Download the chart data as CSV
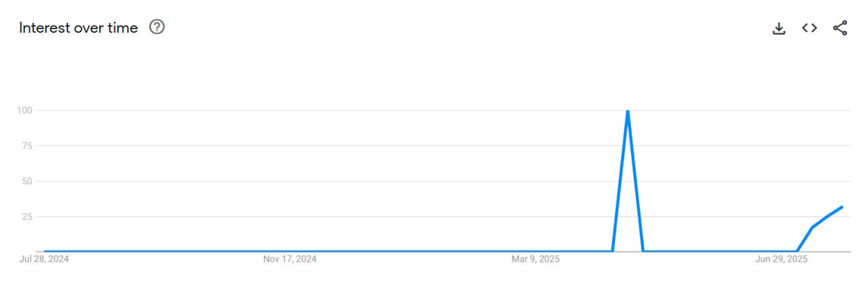Image resolution: width=868 pixels, height=304 pixels. [x=779, y=28]
